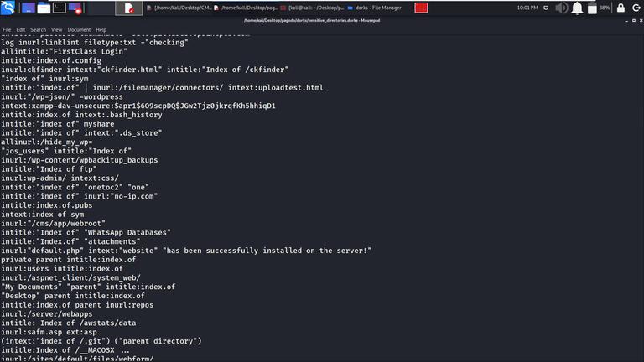
Task: Click the Index of /awstats/data line
Action: click(69, 323)
